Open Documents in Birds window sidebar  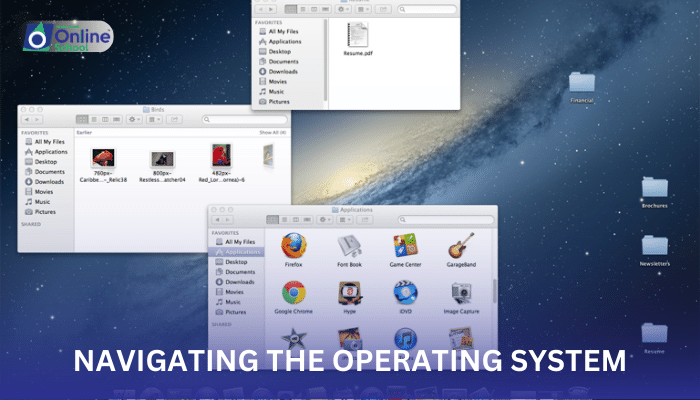tap(46, 171)
